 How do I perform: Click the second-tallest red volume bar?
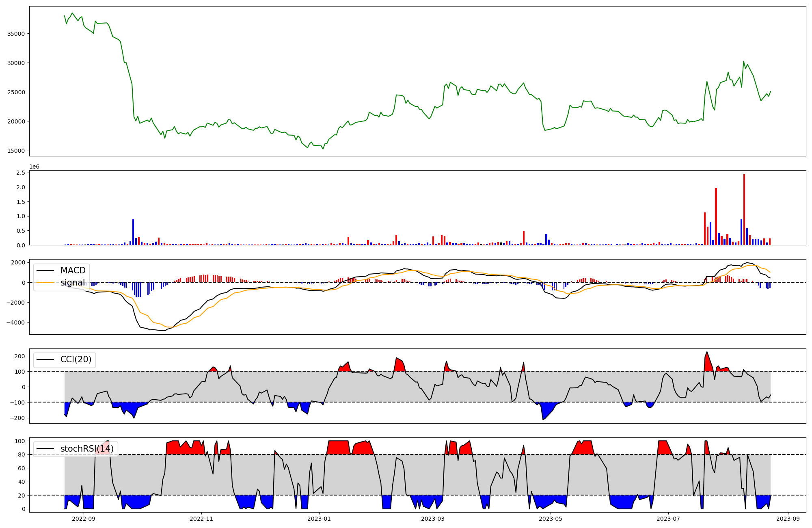pyautogui.click(x=716, y=216)
